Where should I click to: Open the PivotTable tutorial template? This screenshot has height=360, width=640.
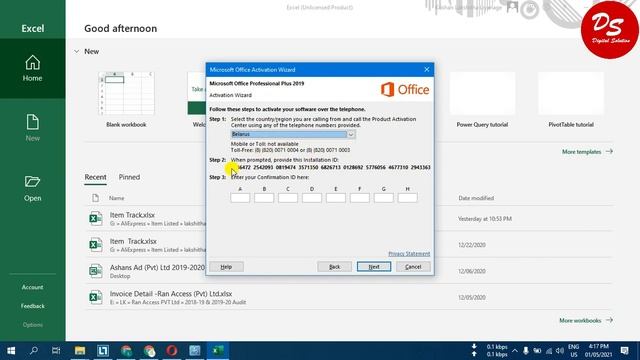point(571,100)
